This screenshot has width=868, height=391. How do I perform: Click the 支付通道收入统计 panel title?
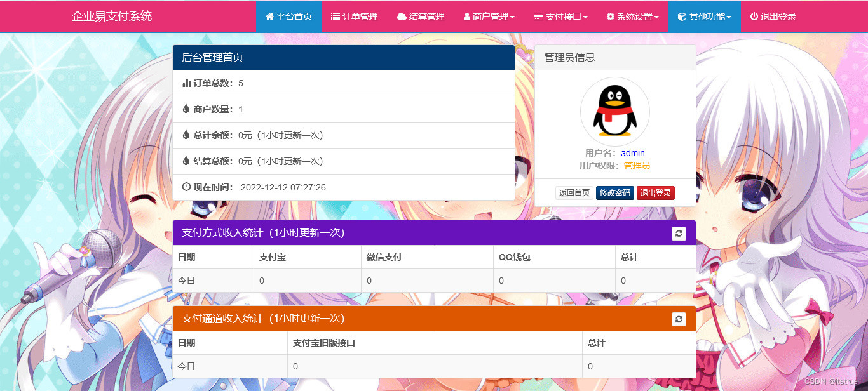[263, 319]
